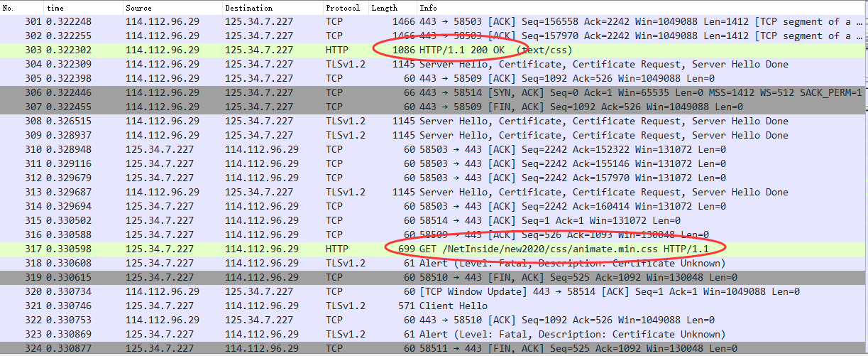Click TLSv1.2 protocol cell of packet 321

[x=346, y=306]
